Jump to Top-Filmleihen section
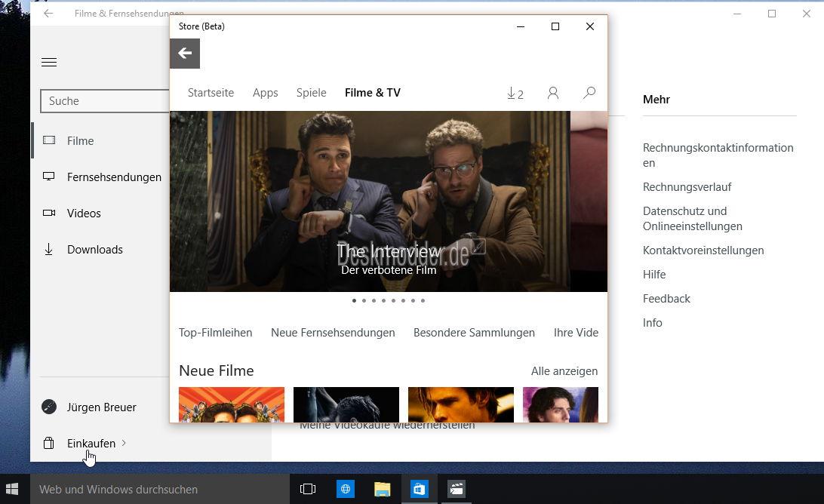Screen dimensions: 824x504 point(216,333)
